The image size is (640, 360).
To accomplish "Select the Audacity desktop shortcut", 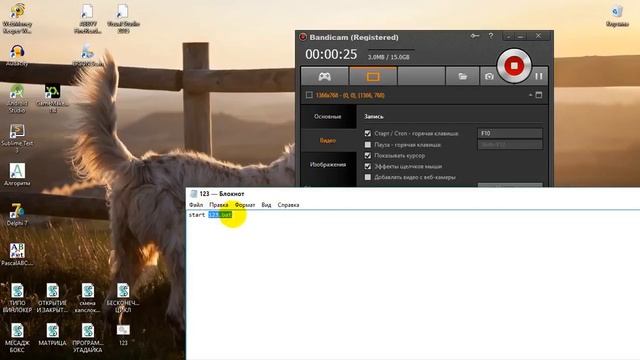I will pos(17,56).
